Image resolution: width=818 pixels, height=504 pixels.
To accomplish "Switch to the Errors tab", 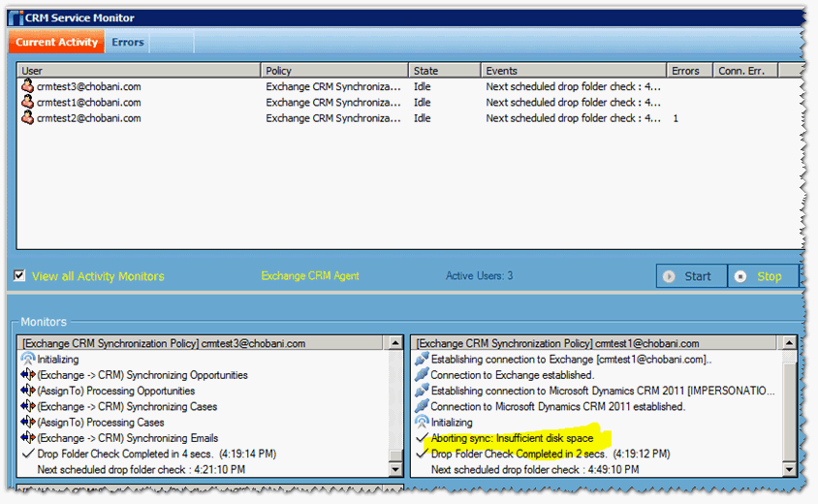I will click(x=127, y=43).
